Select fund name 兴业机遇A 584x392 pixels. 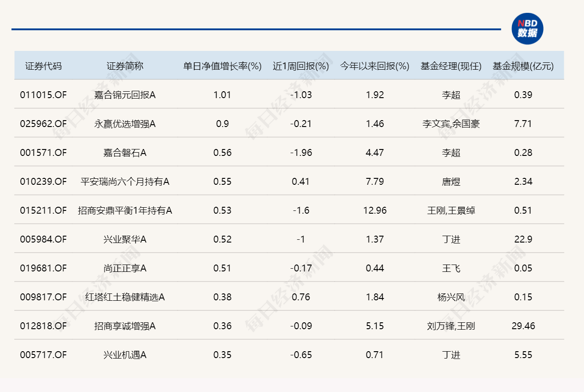[125, 355]
